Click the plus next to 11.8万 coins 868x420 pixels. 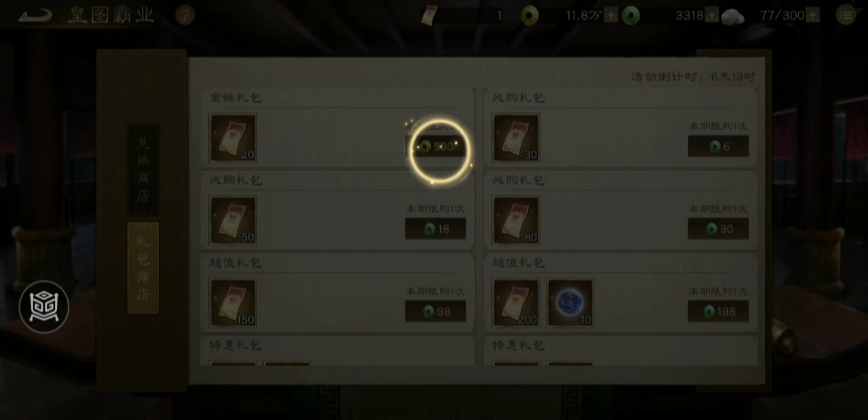pos(610,16)
